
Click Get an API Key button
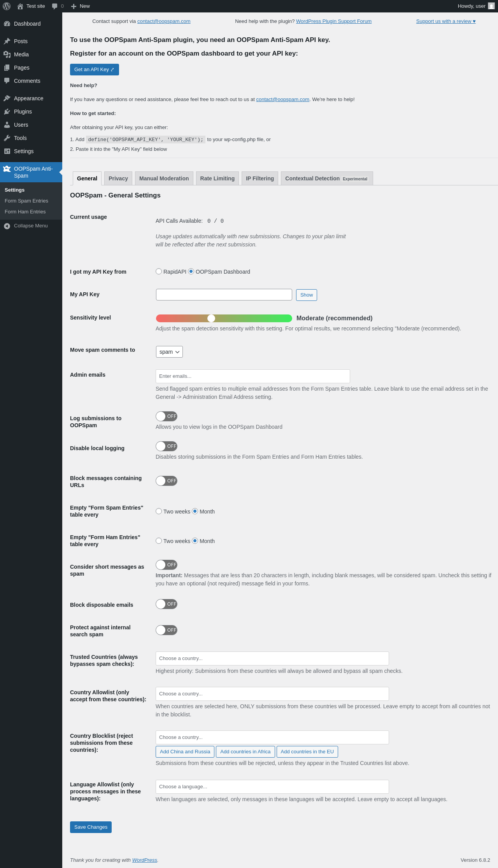click(95, 70)
